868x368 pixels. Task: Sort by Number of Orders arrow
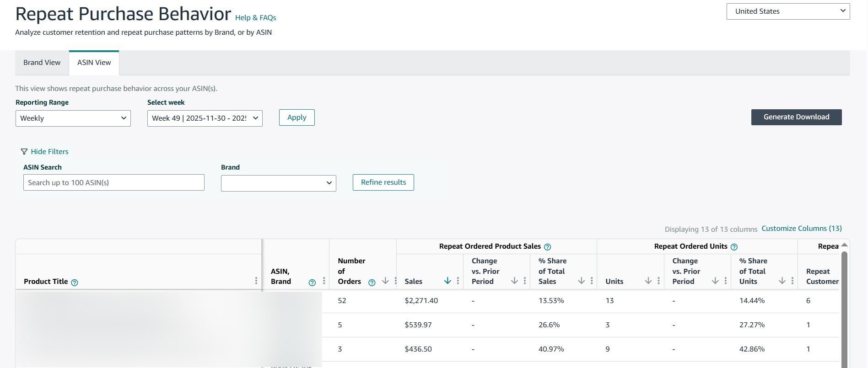pos(385,281)
